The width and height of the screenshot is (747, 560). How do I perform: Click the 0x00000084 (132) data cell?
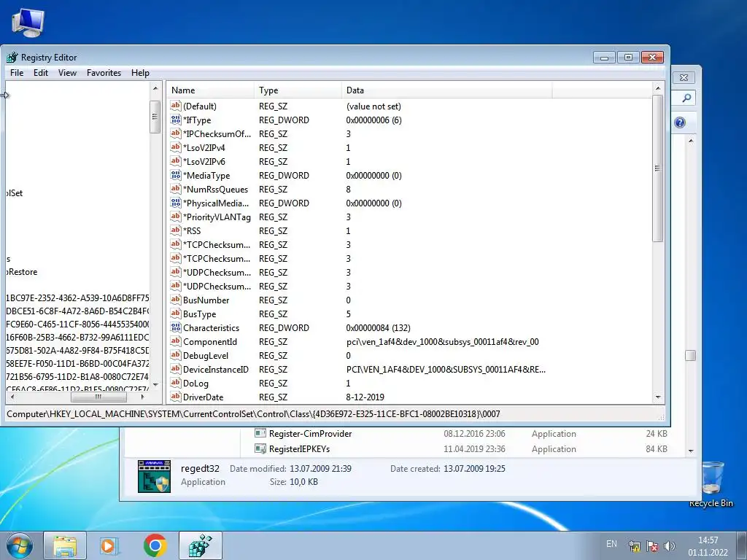(379, 327)
